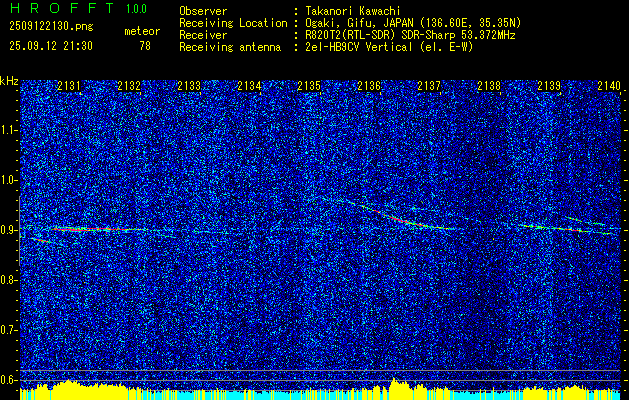This screenshot has width=629, height=400.
Task: Click frequency axis label 0.8
Action: click(x=9, y=280)
